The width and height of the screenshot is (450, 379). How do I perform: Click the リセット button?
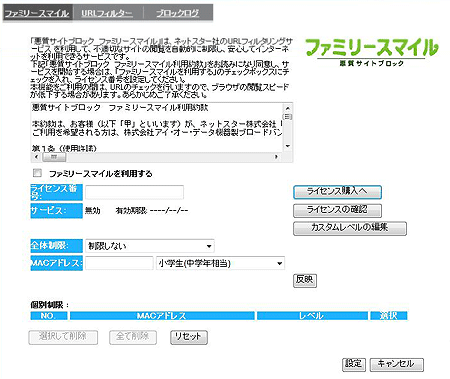[x=189, y=337]
